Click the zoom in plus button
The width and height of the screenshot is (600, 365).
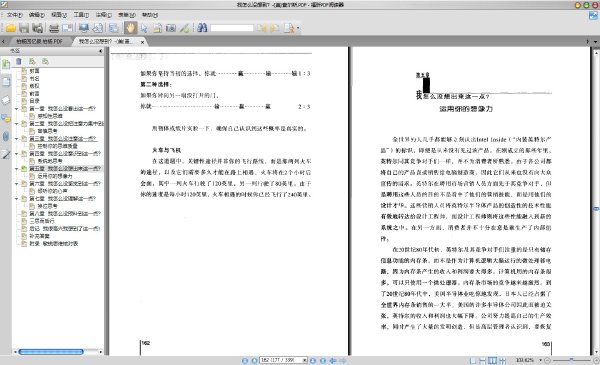pos(596,360)
